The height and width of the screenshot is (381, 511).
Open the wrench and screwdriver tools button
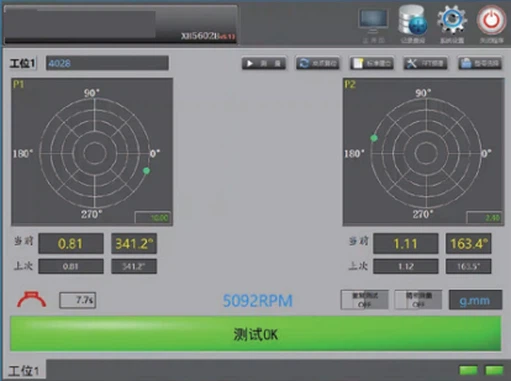[426, 63]
